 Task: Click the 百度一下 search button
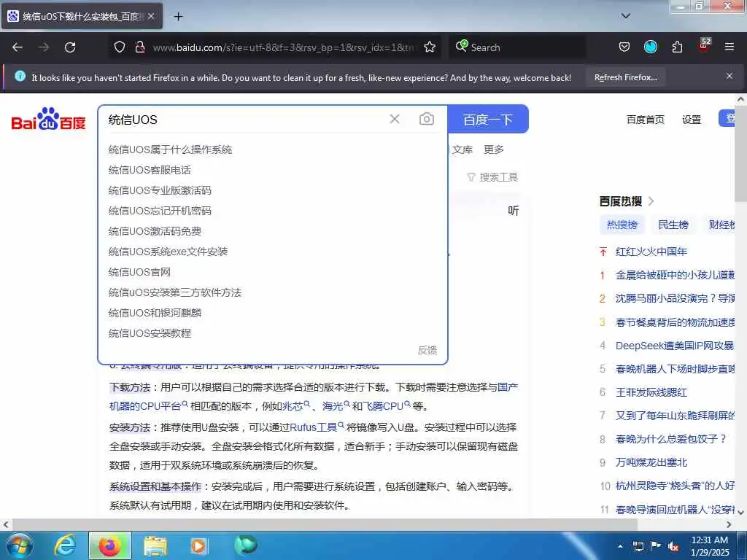pyautogui.click(x=488, y=119)
